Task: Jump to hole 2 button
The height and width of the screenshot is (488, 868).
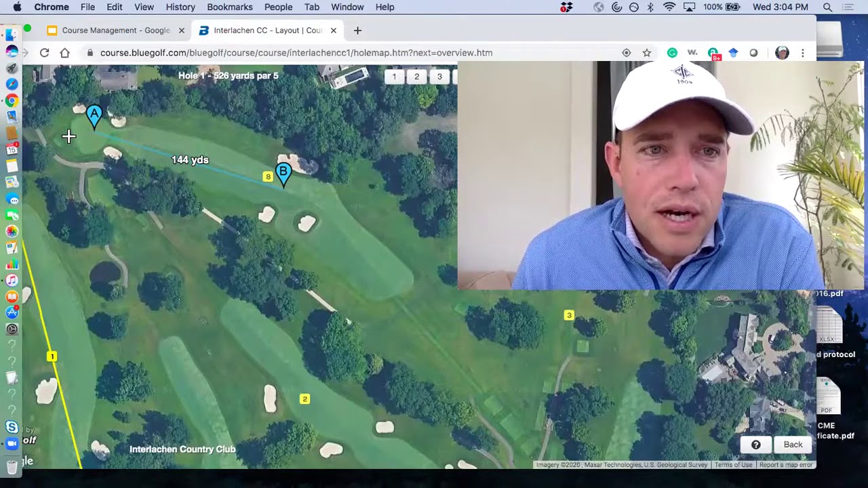Action: click(x=417, y=77)
